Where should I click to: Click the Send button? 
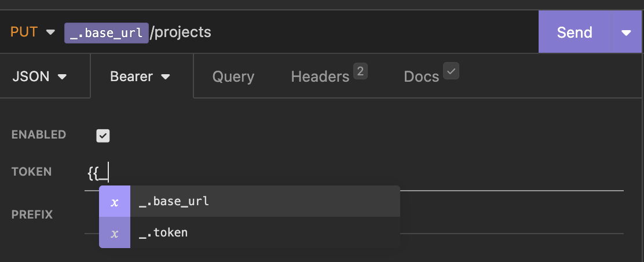574,32
